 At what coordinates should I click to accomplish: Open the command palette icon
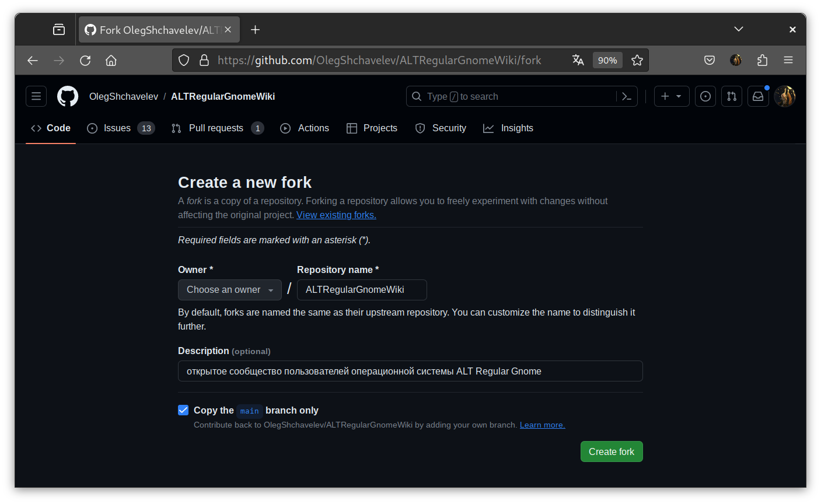point(627,96)
